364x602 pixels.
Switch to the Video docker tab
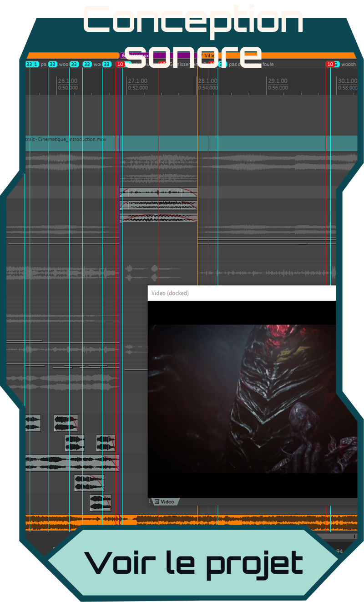(x=167, y=502)
